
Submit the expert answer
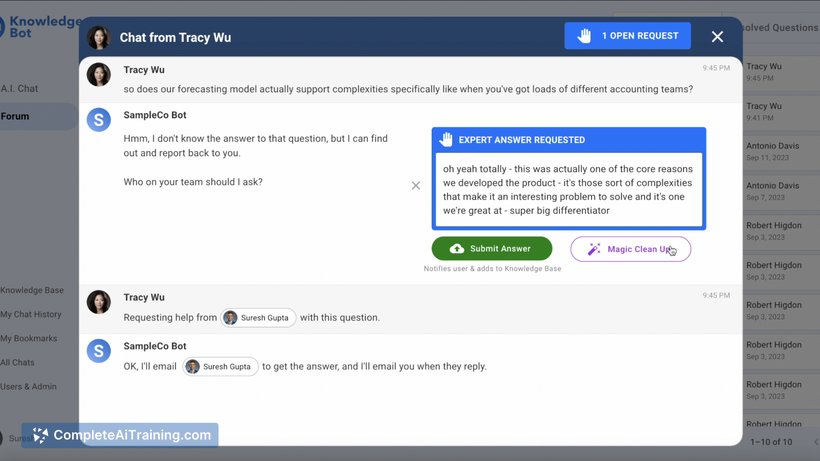coord(492,248)
